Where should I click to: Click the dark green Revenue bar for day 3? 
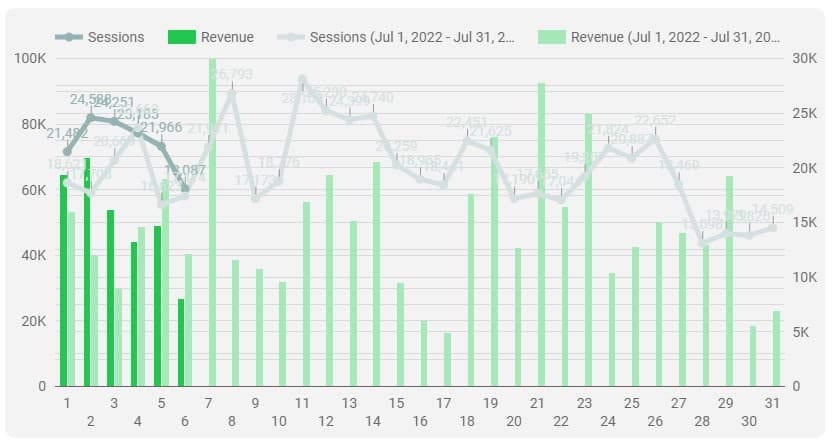click(x=110, y=298)
